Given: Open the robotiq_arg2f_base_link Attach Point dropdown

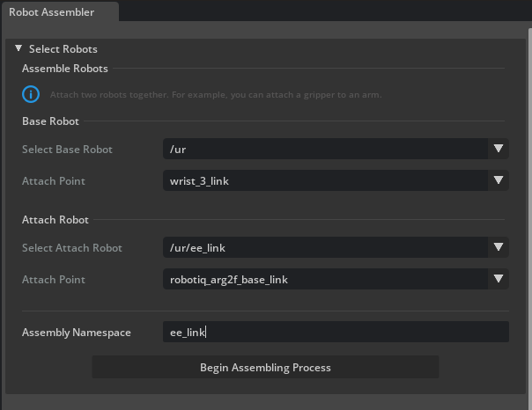Looking at the screenshot, I should pos(325,279).
